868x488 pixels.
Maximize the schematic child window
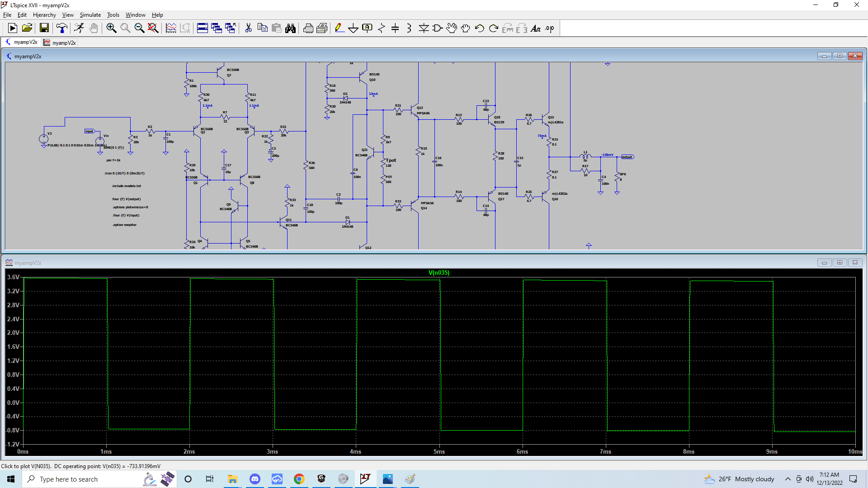pyautogui.click(x=840, y=56)
